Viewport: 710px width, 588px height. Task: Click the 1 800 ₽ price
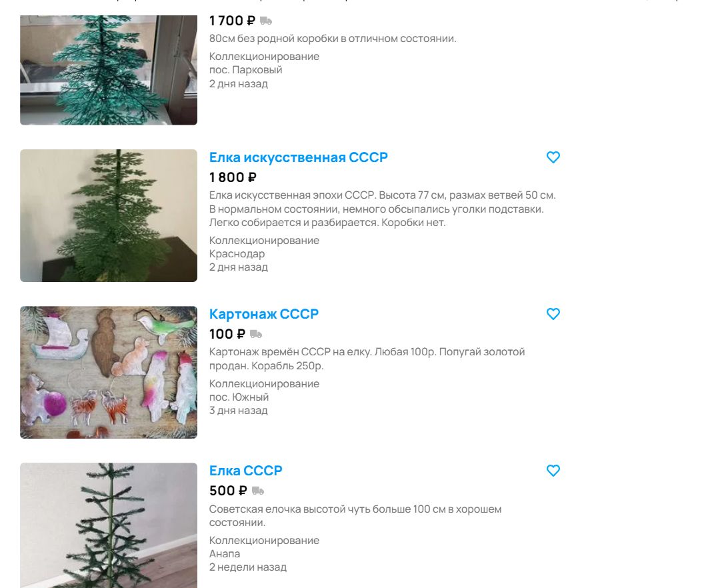pyautogui.click(x=233, y=177)
